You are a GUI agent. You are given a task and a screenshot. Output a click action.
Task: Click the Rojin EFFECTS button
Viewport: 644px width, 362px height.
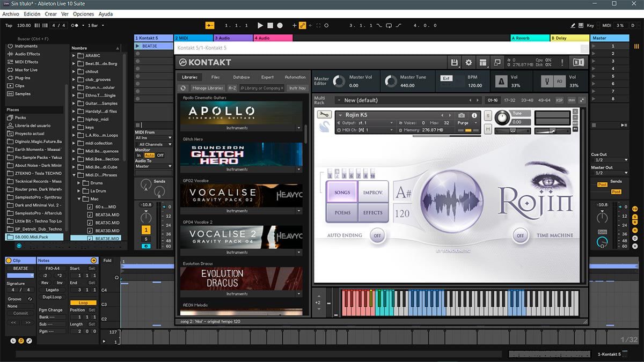pyautogui.click(x=372, y=212)
